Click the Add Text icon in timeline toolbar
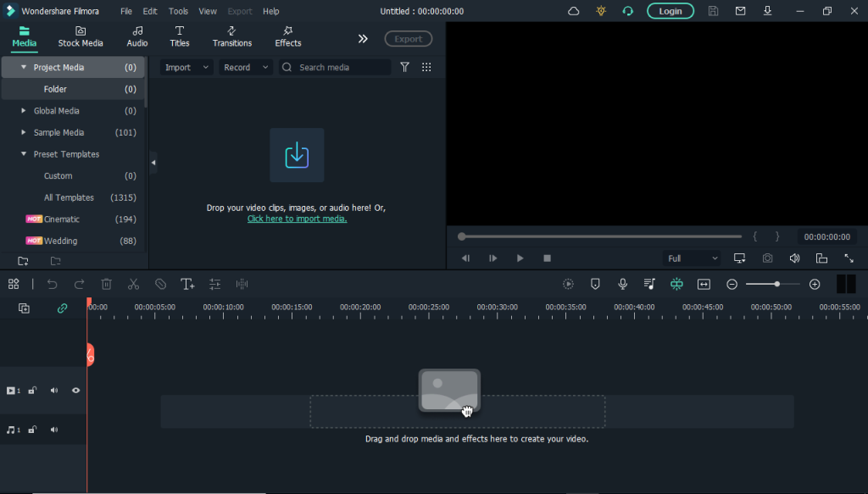The height and width of the screenshot is (494, 868). (x=187, y=284)
